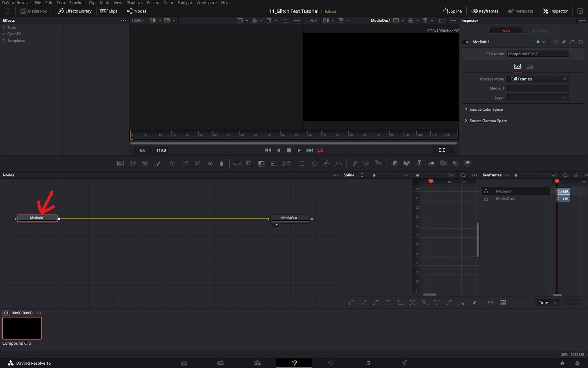Set spline keys to Smooth interpolation

(351, 302)
